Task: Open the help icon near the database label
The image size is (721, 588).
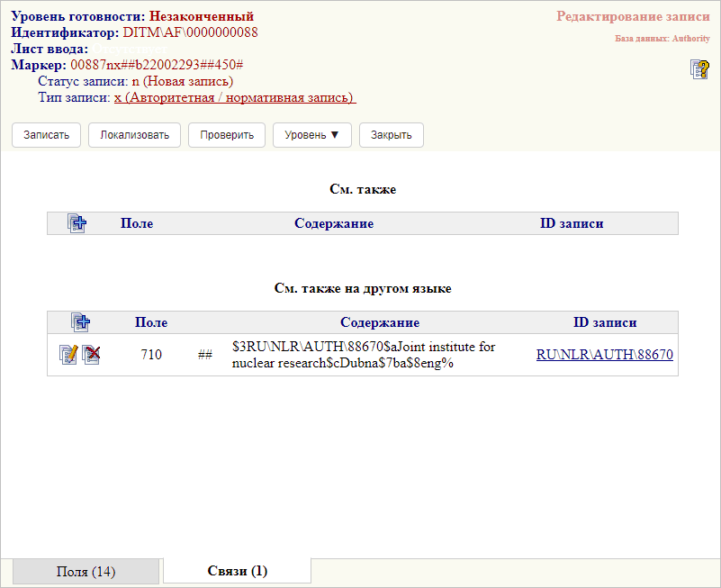Action: pos(698,69)
